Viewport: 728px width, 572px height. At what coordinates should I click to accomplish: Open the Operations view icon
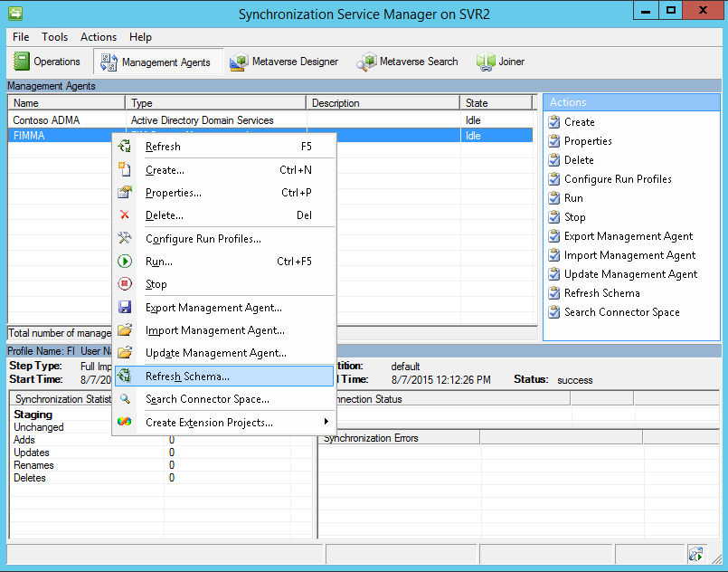pos(22,62)
